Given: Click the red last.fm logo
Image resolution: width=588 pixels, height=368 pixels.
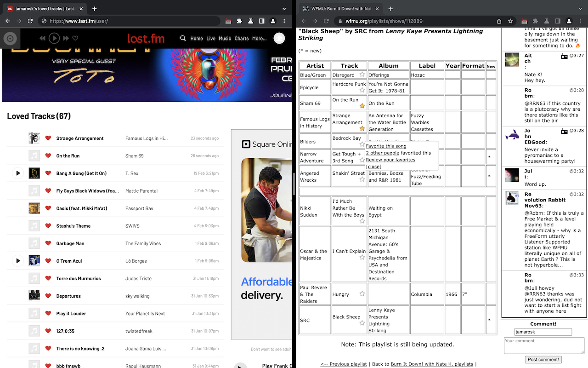Looking at the screenshot, I should [146, 39].
